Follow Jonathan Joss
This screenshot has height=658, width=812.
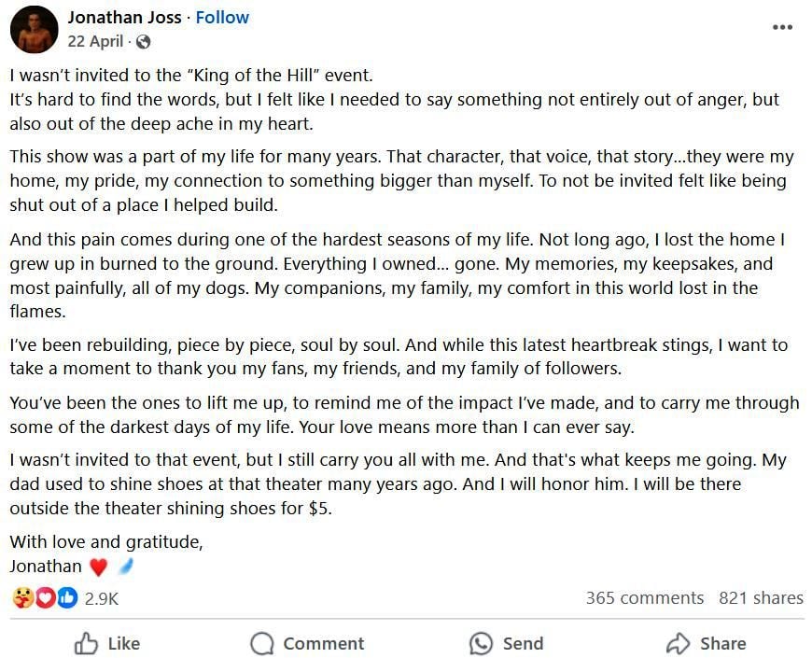pyautogui.click(x=222, y=18)
